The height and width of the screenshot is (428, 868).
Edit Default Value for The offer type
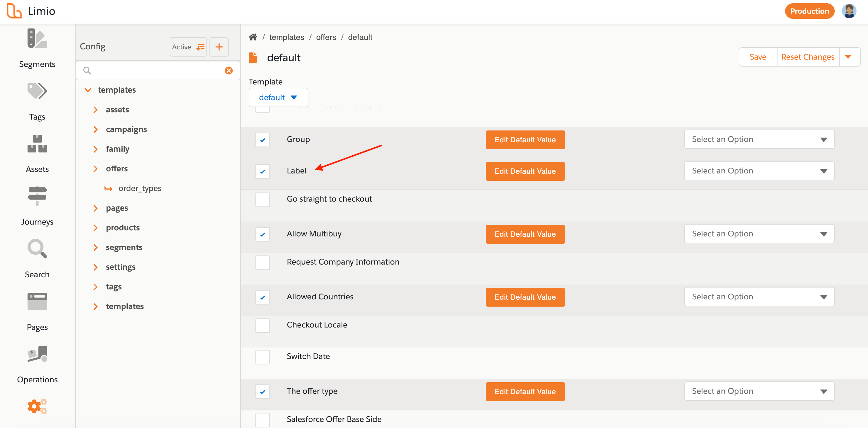click(x=525, y=391)
